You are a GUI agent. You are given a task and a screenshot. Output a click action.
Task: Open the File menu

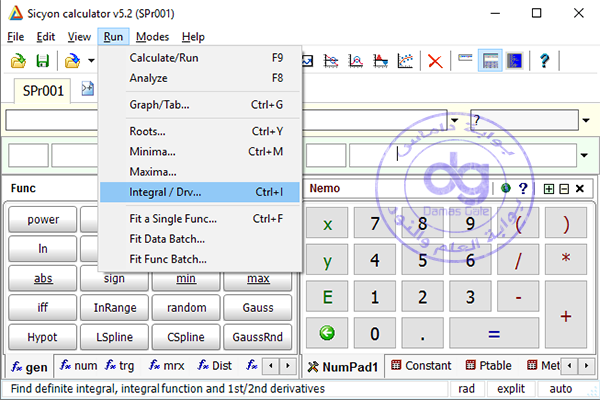(x=16, y=37)
